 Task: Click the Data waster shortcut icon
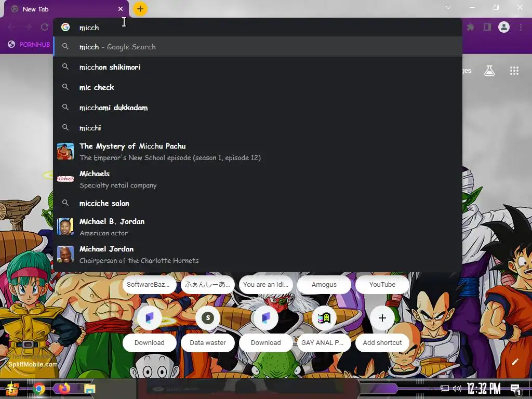208,318
